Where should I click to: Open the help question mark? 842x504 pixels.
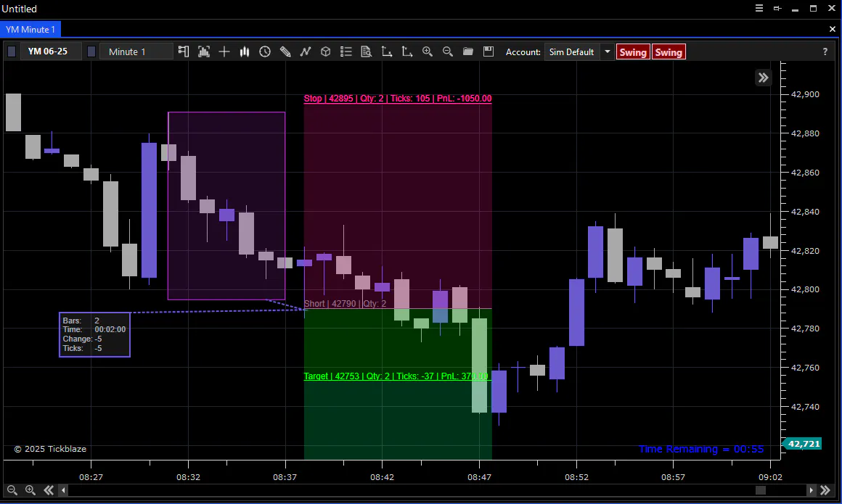tap(825, 51)
